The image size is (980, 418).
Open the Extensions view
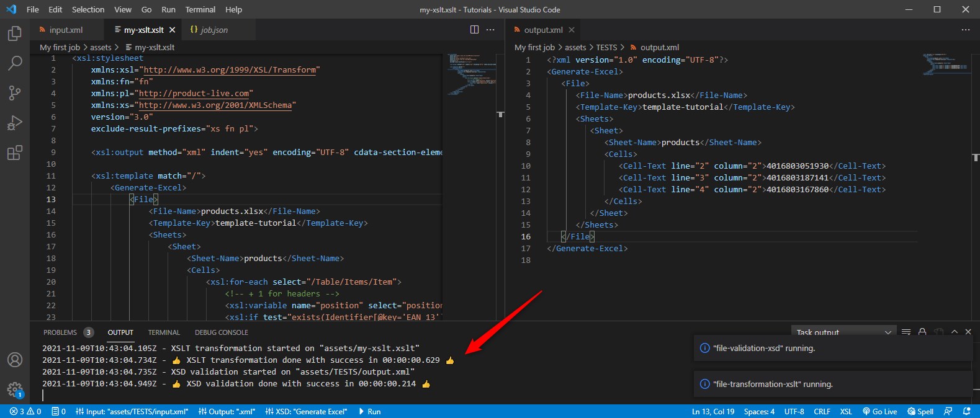tap(15, 153)
